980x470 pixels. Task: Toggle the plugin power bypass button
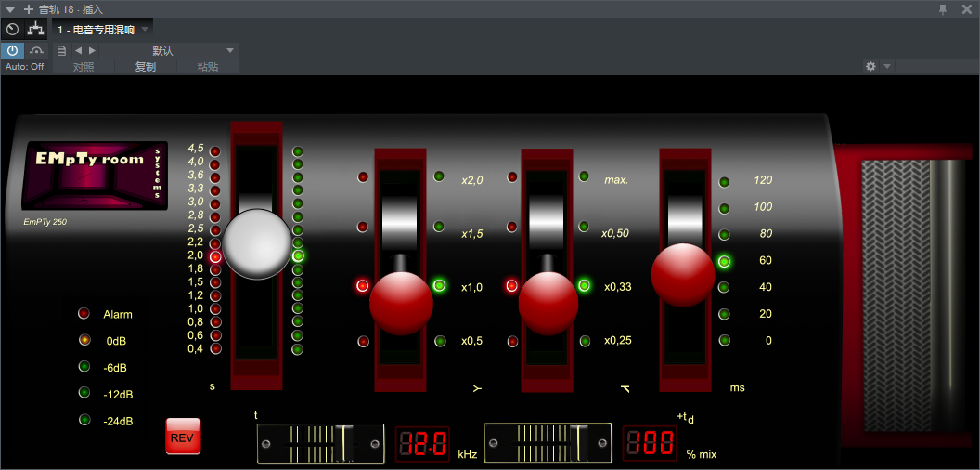pyautogui.click(x=13, y=50)
